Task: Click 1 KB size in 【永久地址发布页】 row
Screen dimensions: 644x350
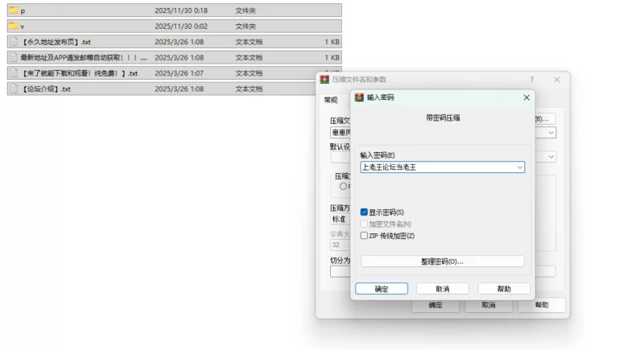Action: (332, 42)
